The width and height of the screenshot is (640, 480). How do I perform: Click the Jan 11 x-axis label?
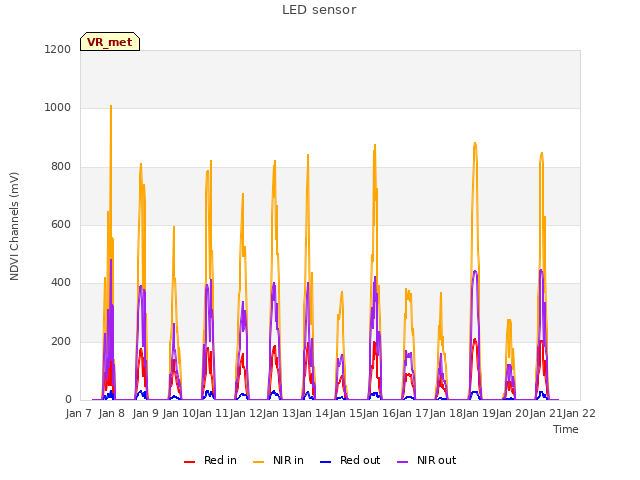point(212,413)
